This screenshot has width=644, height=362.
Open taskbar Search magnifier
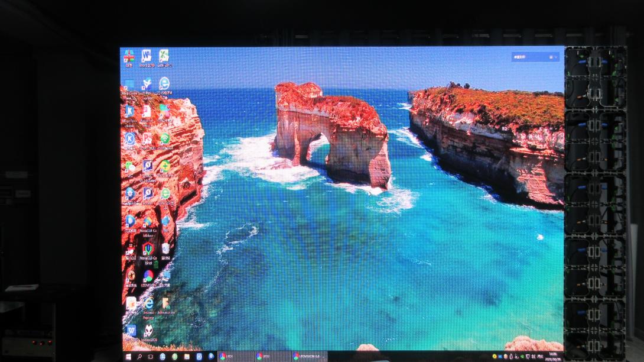(139, 357)
